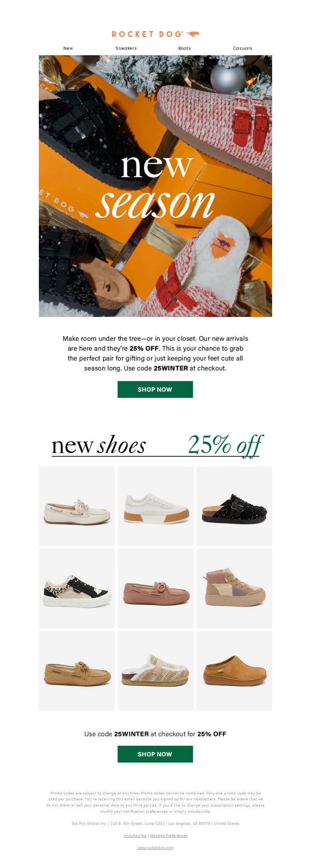Select the tan boat shoe thumbnail

(77, 671)
